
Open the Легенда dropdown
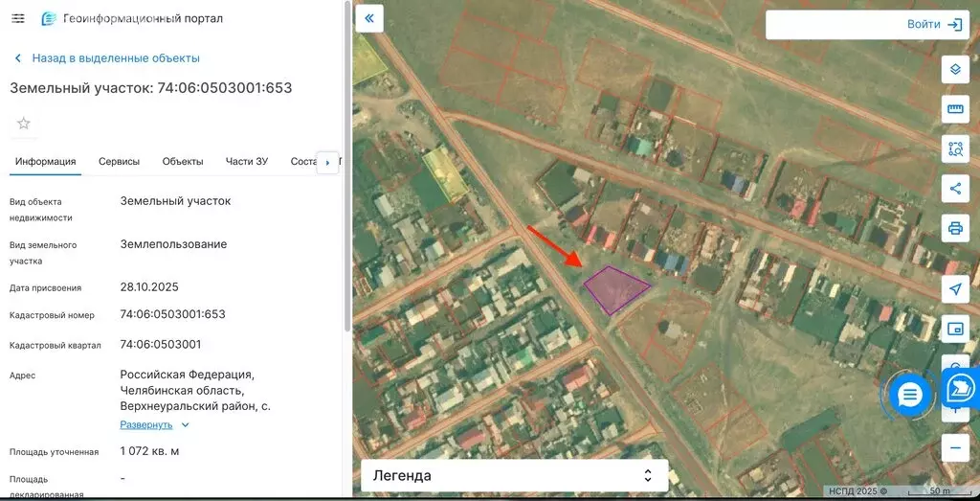(513, 475)
